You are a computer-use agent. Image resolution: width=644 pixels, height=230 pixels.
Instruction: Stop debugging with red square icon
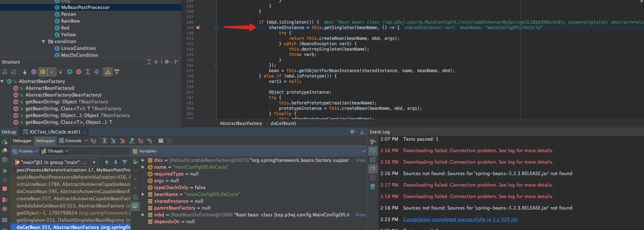click(5, 189)
